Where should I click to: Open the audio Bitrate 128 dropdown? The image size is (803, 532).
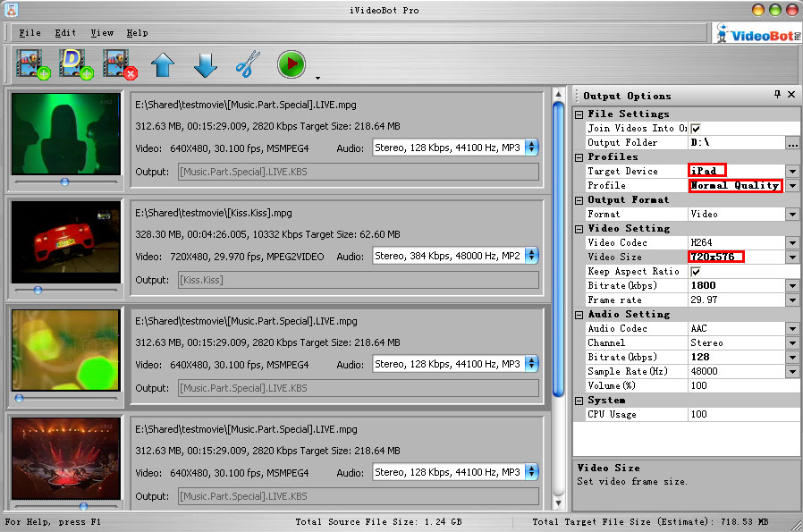point(792,358)
